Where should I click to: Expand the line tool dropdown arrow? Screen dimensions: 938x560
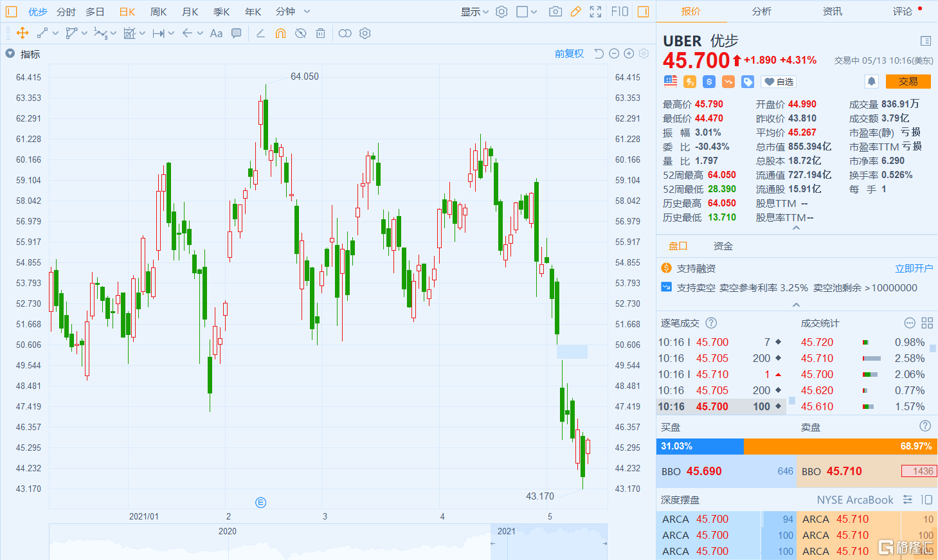(x=55, y=33)
